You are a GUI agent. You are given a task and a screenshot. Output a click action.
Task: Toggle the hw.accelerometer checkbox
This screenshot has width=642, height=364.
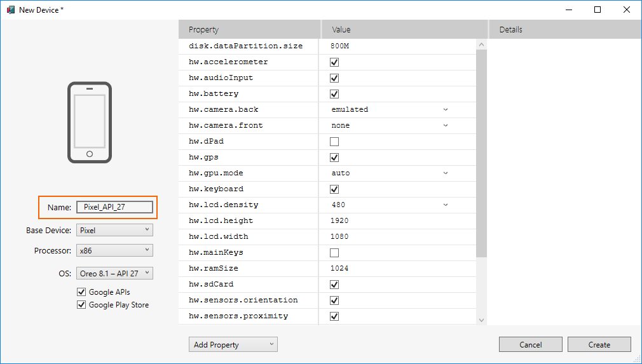(334, 62)
